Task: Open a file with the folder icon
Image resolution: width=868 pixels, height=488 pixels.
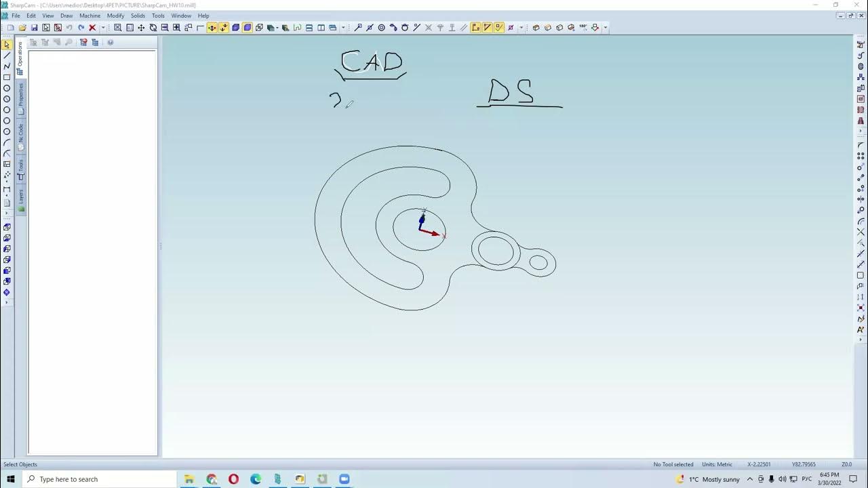Action: tap(22, 28)
